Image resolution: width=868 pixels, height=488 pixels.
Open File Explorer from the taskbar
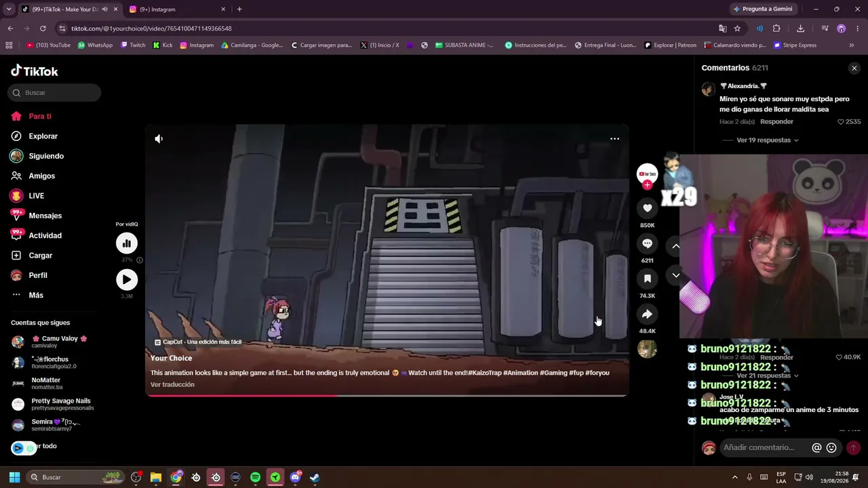click(x=156, y=477)
